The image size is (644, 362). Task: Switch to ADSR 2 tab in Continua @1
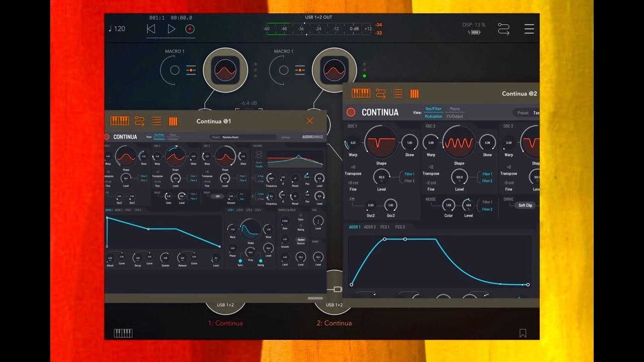pos(119,210)
